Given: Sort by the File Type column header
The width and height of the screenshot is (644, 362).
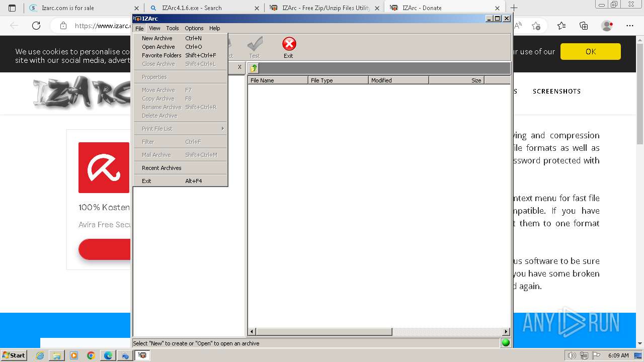Looking at the screenshot, I should point(338,80).
